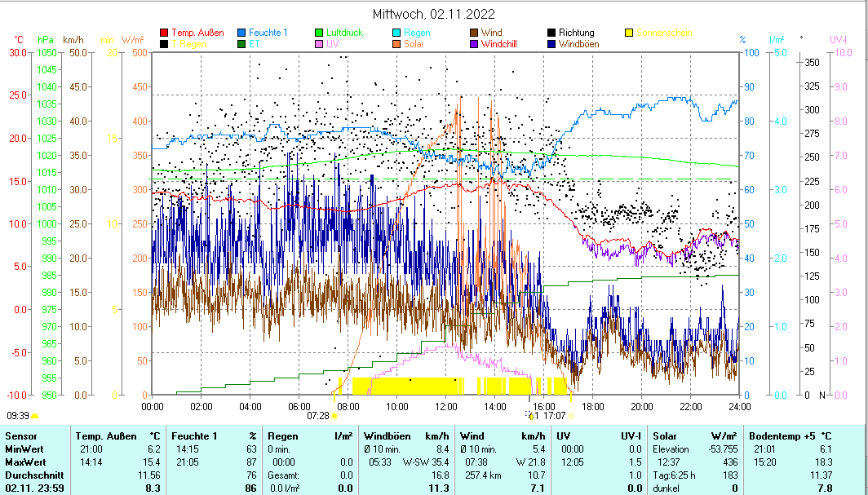Click the brown Wind legend swatch
The height and width of the screenshot is (495, 868).
[x=474, y=33]
